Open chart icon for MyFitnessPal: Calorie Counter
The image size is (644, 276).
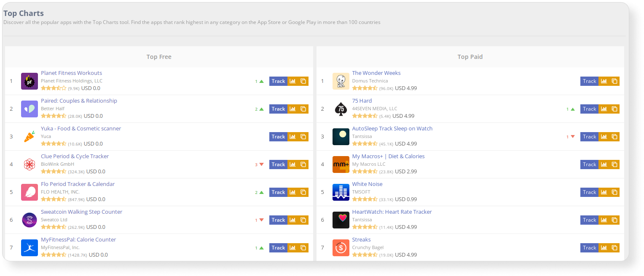pos(292,248)
